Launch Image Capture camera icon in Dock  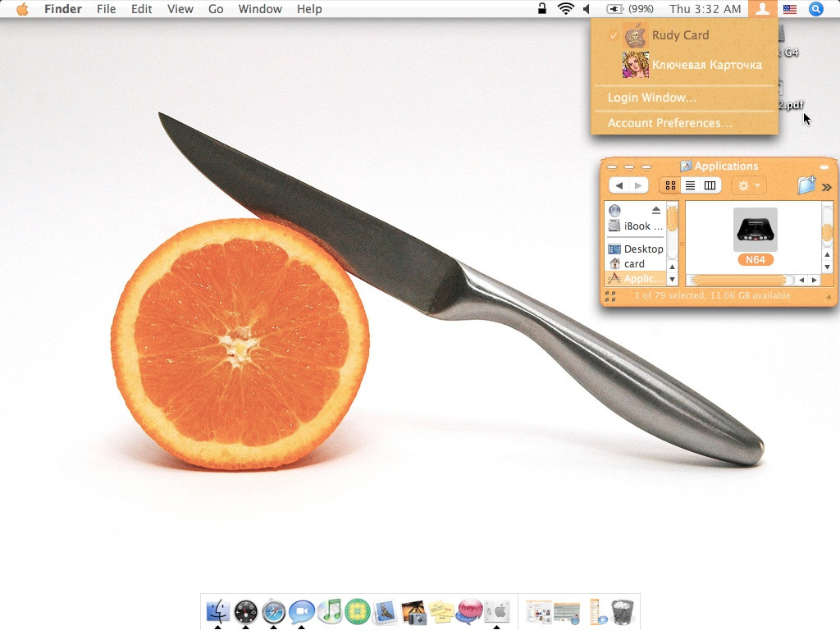[x=413, y=612]
